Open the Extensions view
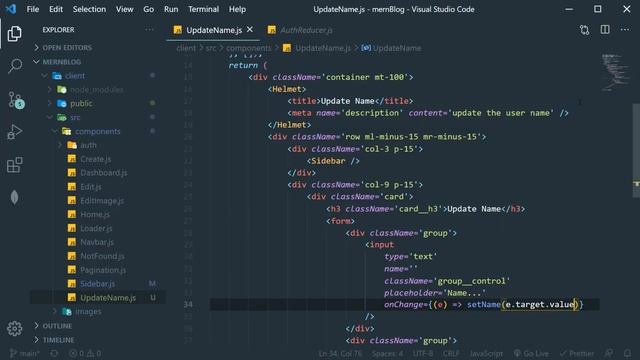The width and height of the screenshot is (640, 360). pos(15,165)
